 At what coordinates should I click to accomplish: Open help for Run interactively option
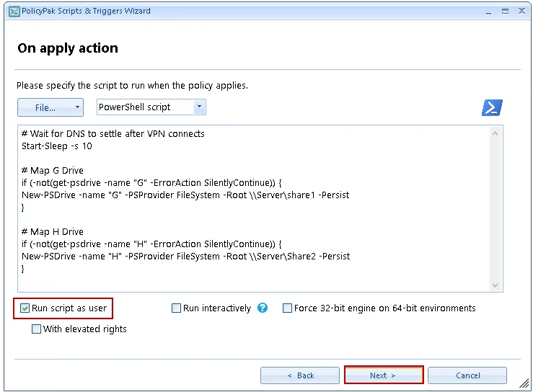click(x=263, y=308)
